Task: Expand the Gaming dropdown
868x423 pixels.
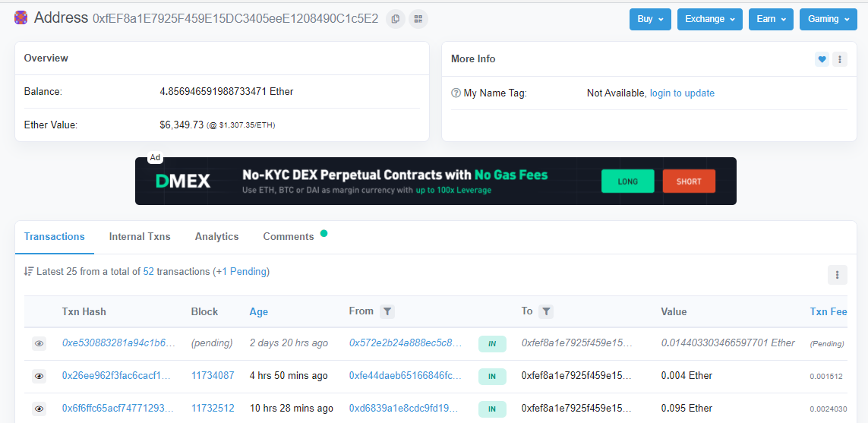Action: click(x=828, y=19)
